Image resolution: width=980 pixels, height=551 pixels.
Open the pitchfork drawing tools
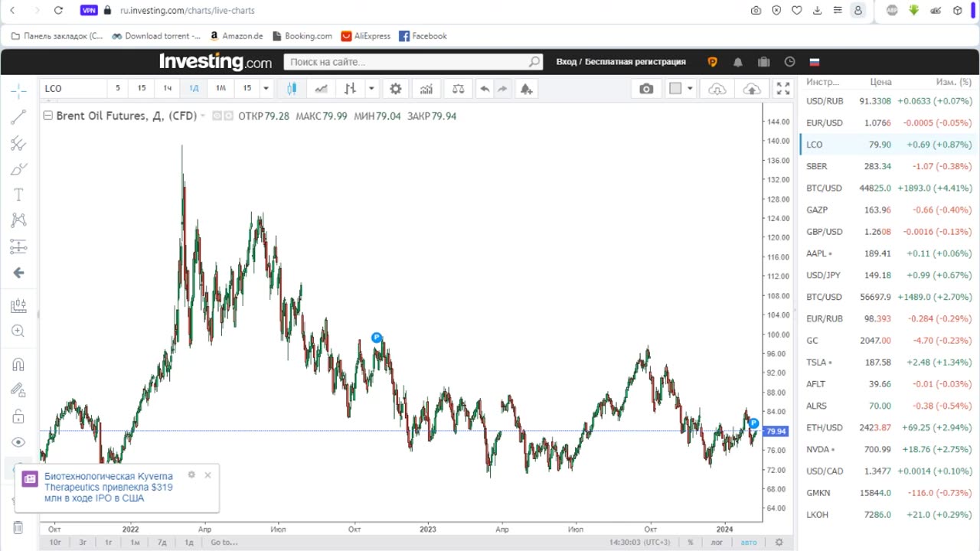(18, 143)
